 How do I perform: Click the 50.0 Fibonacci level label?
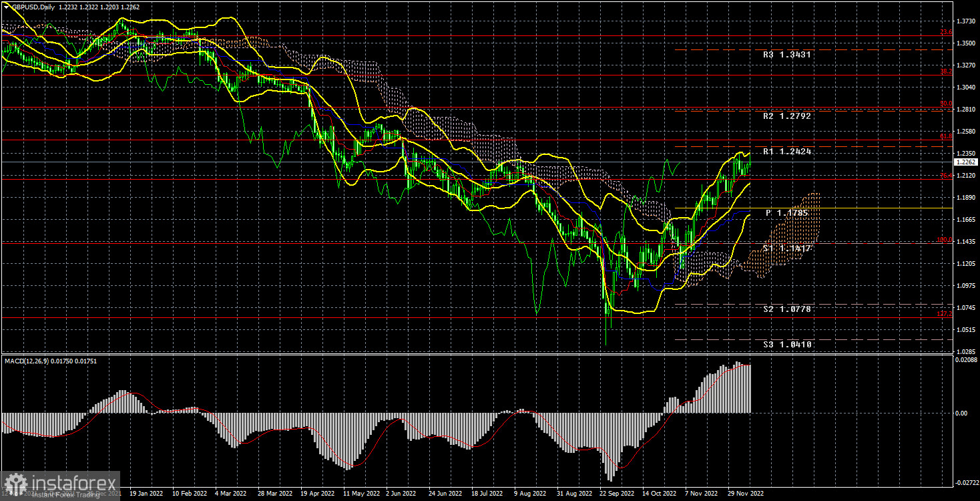946,104
